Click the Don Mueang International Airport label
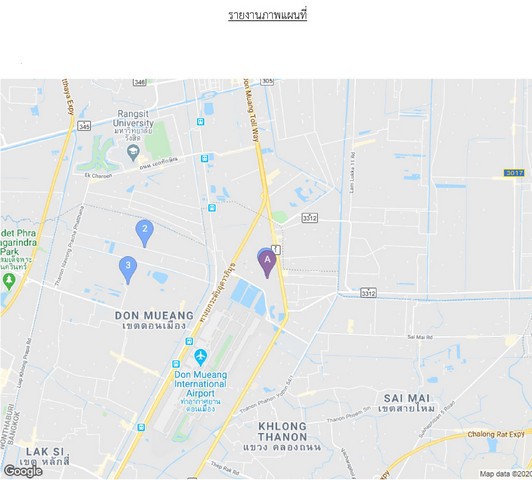The width and height of the screenshot is (532, 480). pos(200,384)
